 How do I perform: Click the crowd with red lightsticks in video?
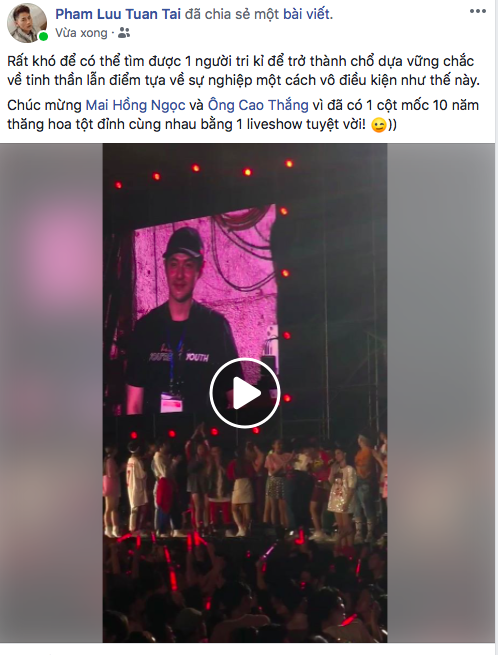(245, 589)
